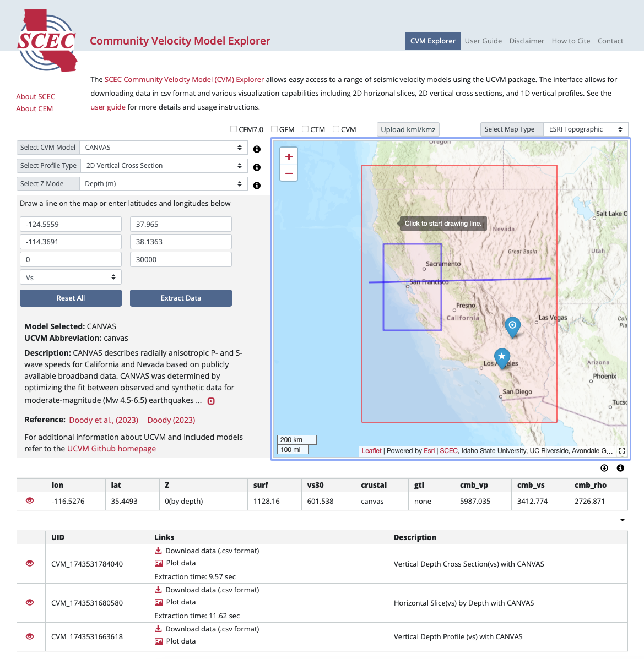
Task: Open the Disclaimer tab
Action: [x=527, y=41]
